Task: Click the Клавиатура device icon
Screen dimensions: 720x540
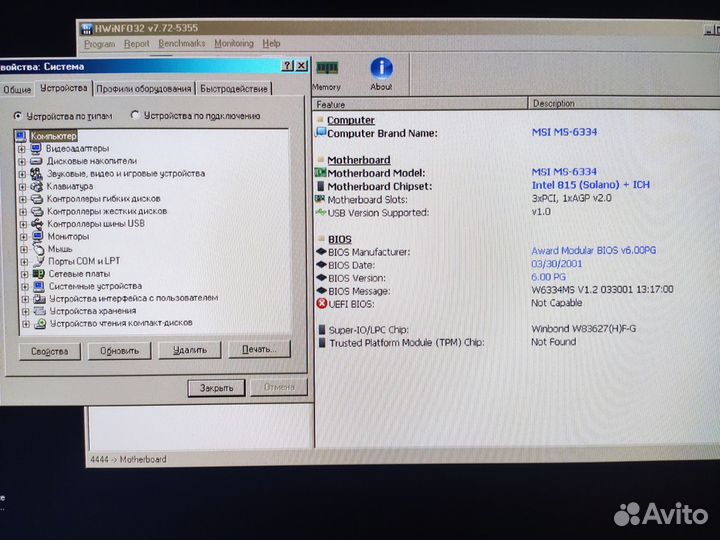Action: (x=36, y=186)
